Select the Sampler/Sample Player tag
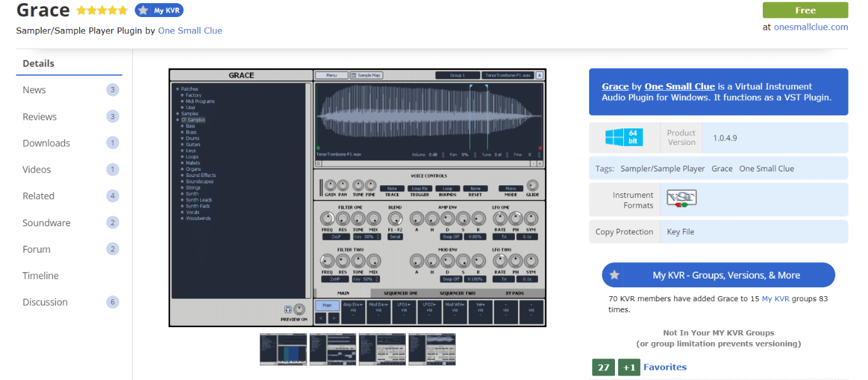This screenshot has height=380, width=868. pyautogui.click(x=663, y=169)
